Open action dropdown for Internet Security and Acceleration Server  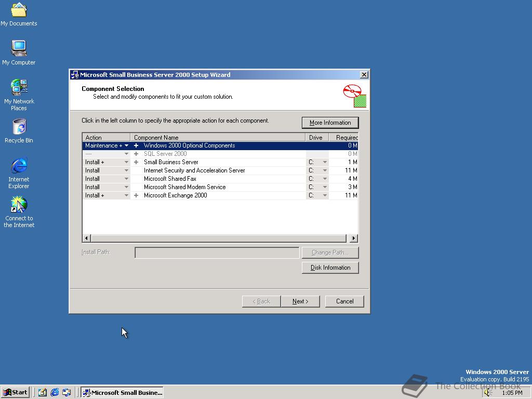pyautogui.click(x=126, y=170)
